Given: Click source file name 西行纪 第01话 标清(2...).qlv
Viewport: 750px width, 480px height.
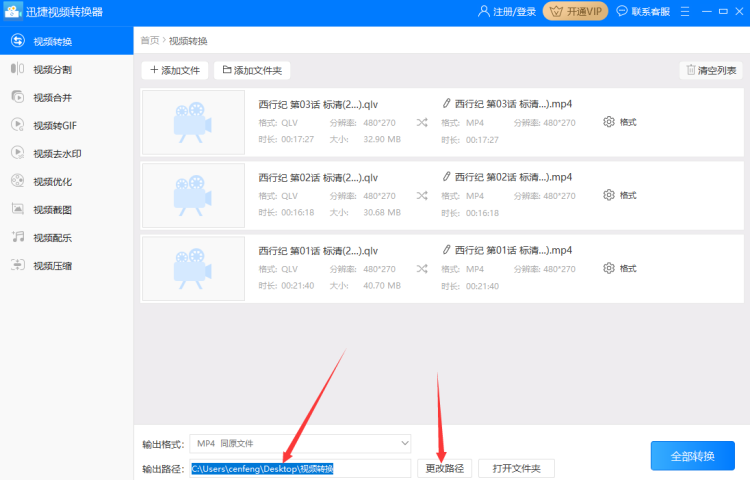Looking at the screenshot, I should click(318, 251).
